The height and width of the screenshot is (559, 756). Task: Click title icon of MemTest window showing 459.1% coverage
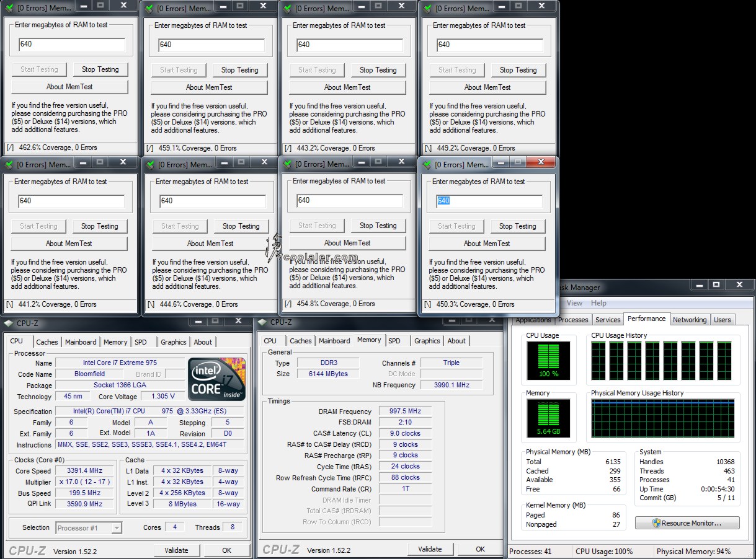(x=149, y=9)
